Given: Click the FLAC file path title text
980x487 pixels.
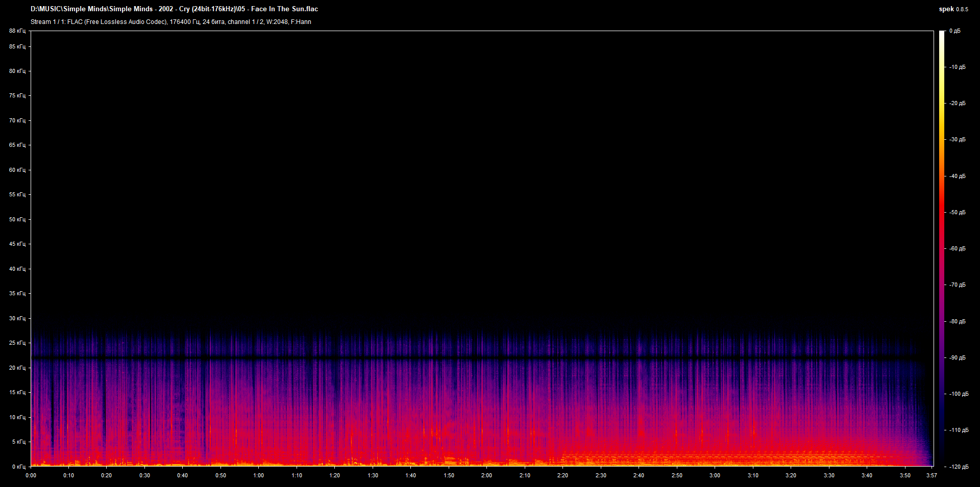Looking at the screenshot, I should pyautogui.click(x=174, y=9).
